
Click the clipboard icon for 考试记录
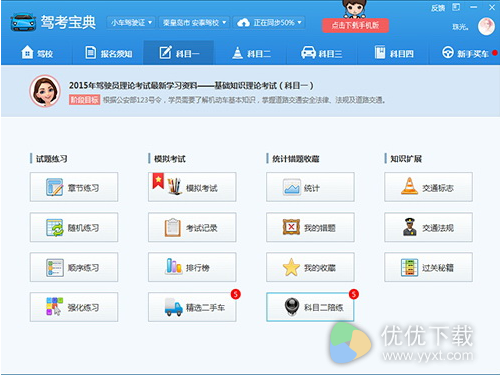pos(173,227)
